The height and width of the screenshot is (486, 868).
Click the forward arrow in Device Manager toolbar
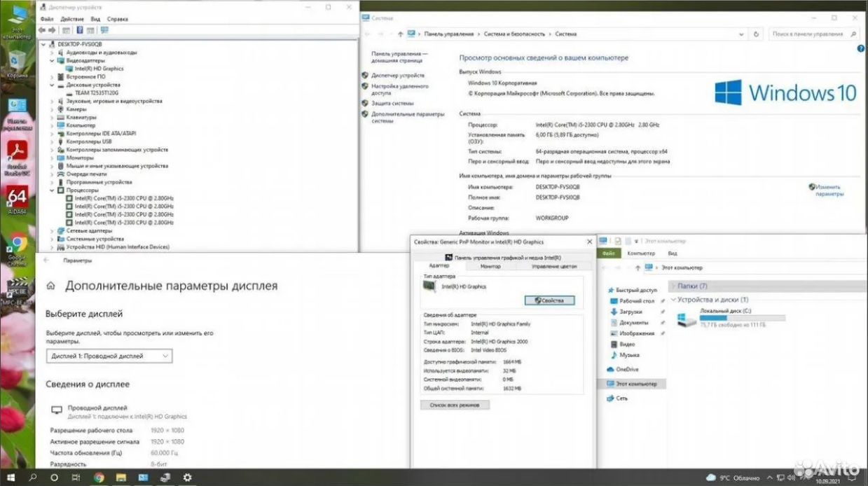click(x=53, y=30)
